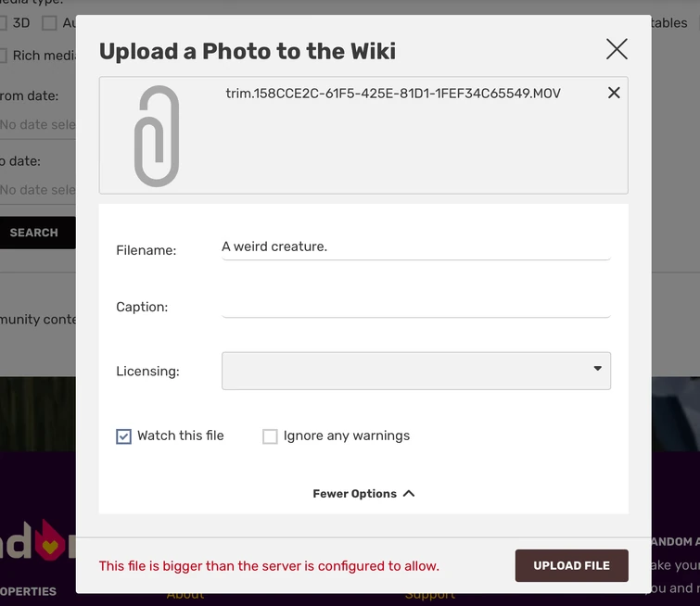
Task: Click the Caption input field
Action: point(415,305)
